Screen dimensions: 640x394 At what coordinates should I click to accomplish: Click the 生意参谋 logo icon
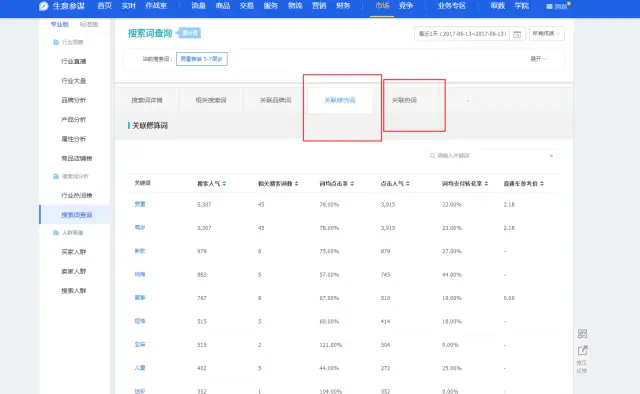44,6
